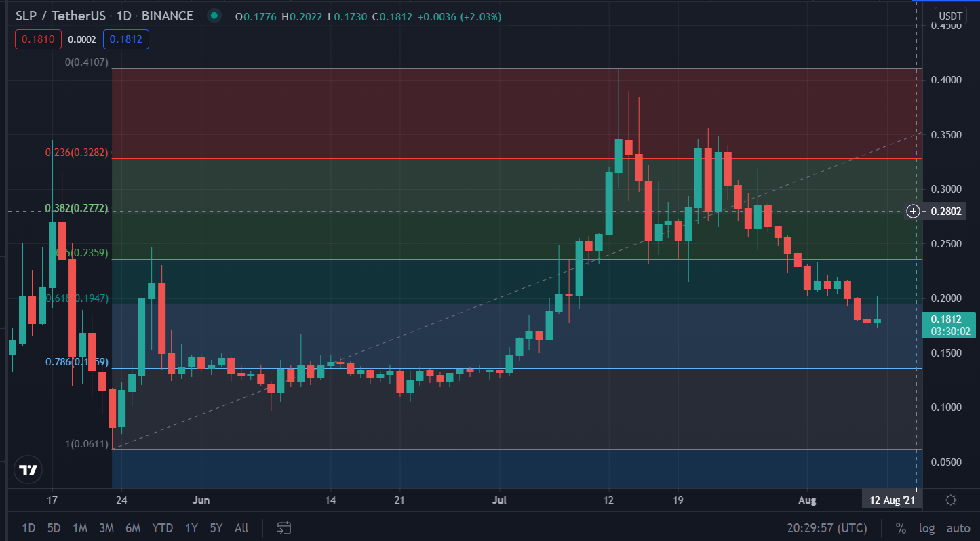
Task: Select the 5Y time range
Action: (216, 528)
